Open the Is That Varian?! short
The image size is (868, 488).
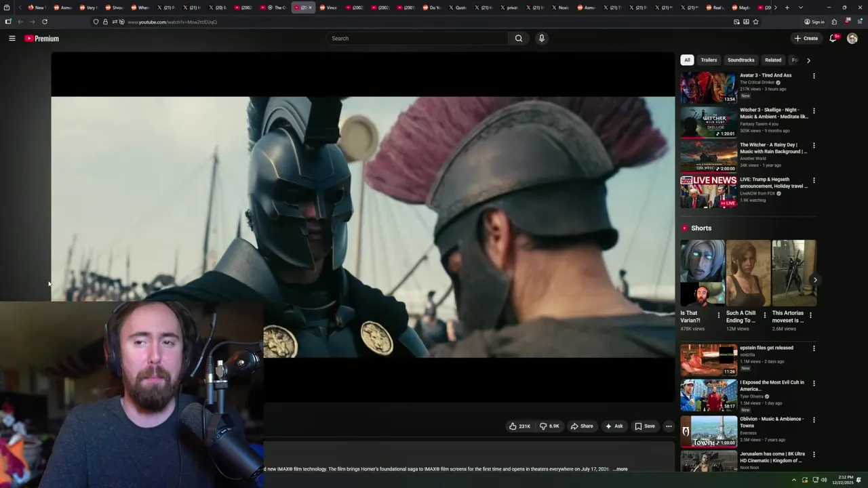(703, 272)
